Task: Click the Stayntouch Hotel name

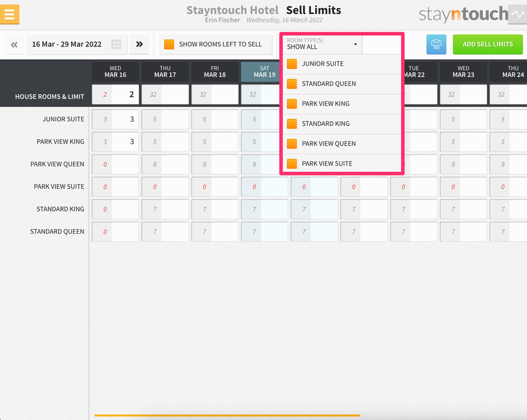Action: [233, 10]
